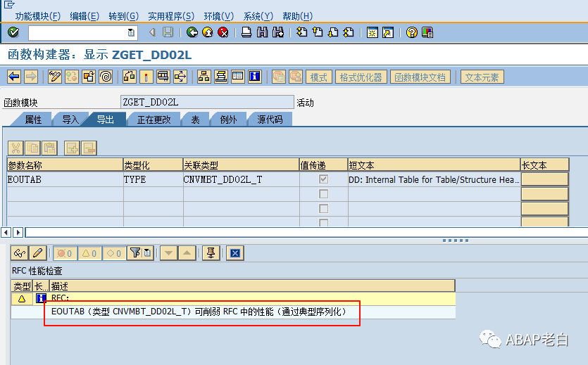
Task: Open Customize Local Layout icon
Action: pos(427,32)
